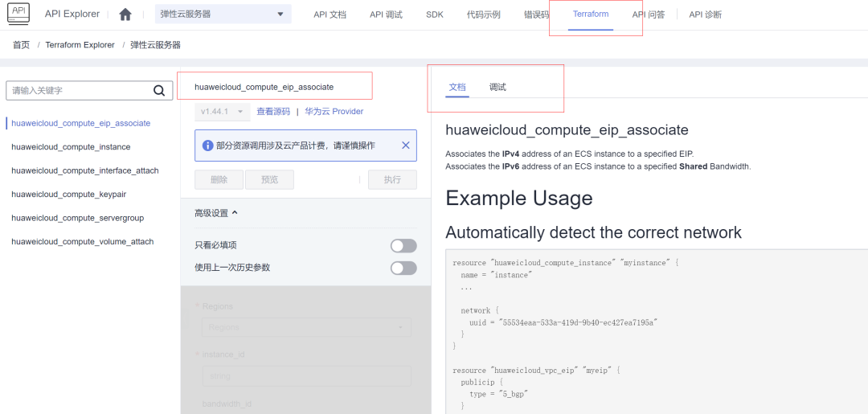
Task: Select huaweicloud_compute_servergroup in the sidebar
Action: 77,218
